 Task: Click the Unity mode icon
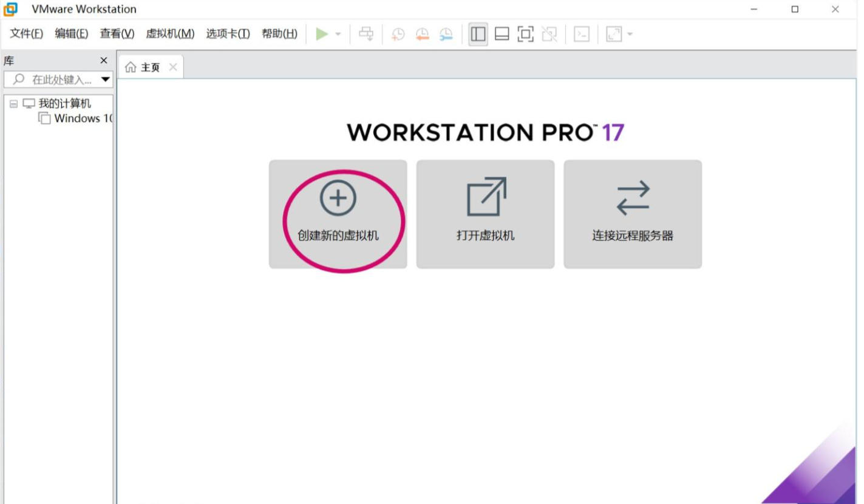coord(549,34)
